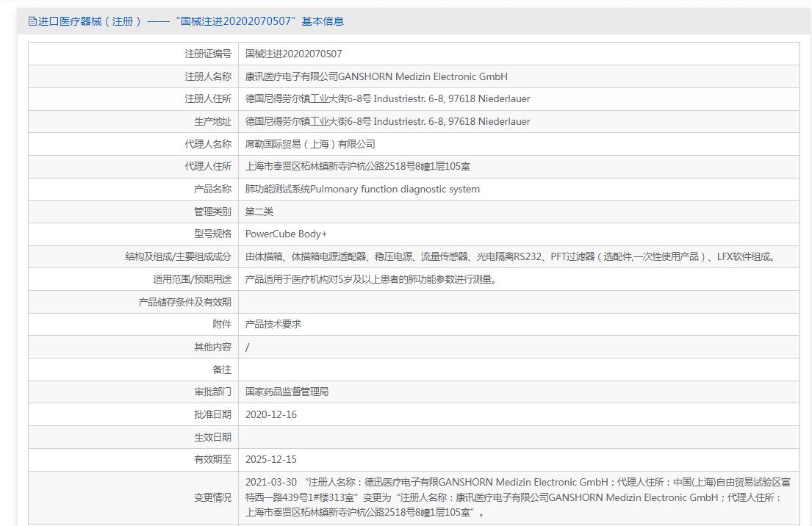This screenshot has height=526, width=812.
Task: Click the 备注 label
Action: (x=222, y=370)
